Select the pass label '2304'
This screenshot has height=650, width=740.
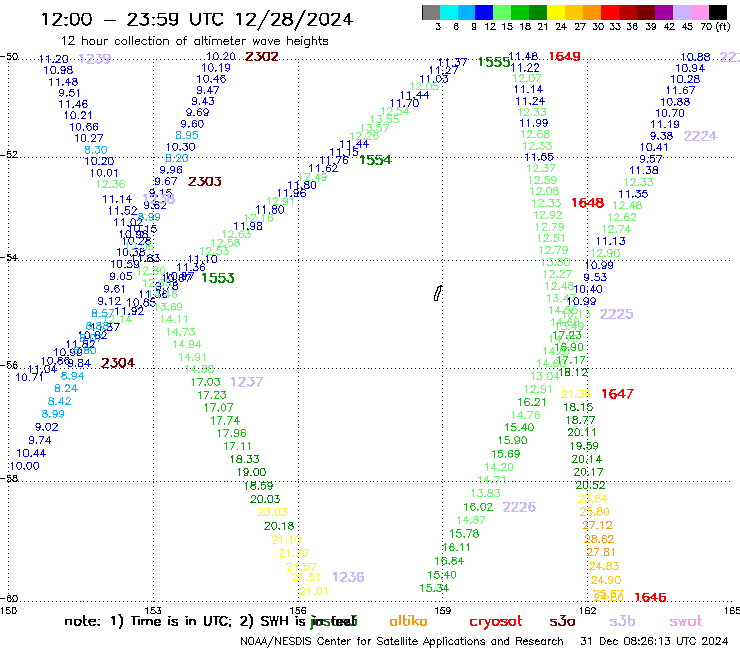118,363
